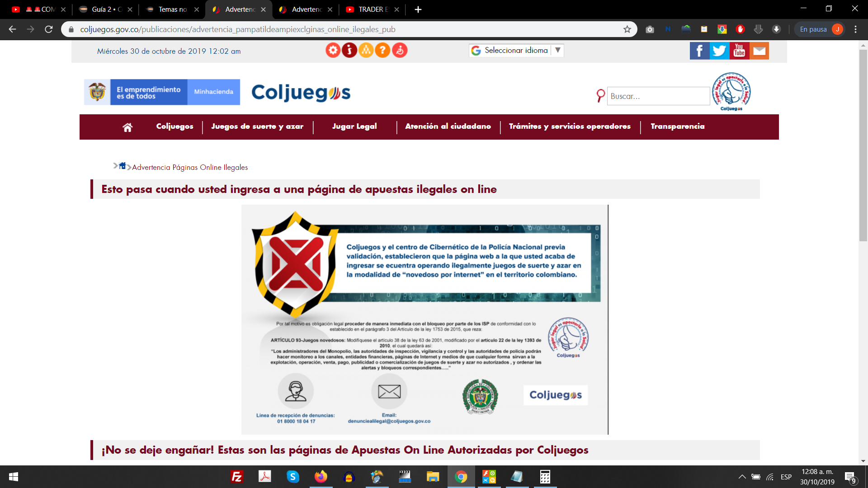The width and height of the screenshot is (868, 488).
Task: Open Juegos de suerte y azar menu
Action: tap(257, 127)
